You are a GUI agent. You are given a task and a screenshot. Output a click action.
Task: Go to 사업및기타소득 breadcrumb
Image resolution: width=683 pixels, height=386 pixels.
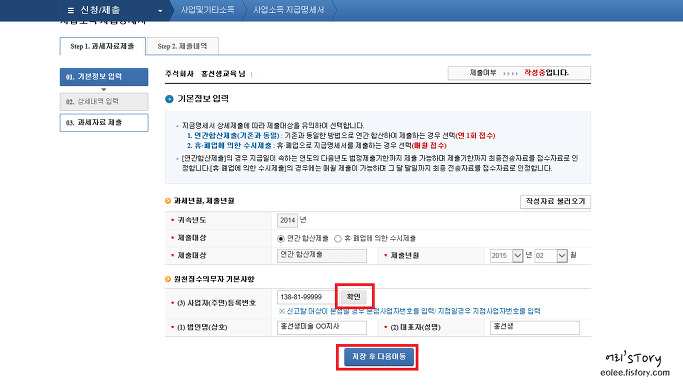(207, 10)
